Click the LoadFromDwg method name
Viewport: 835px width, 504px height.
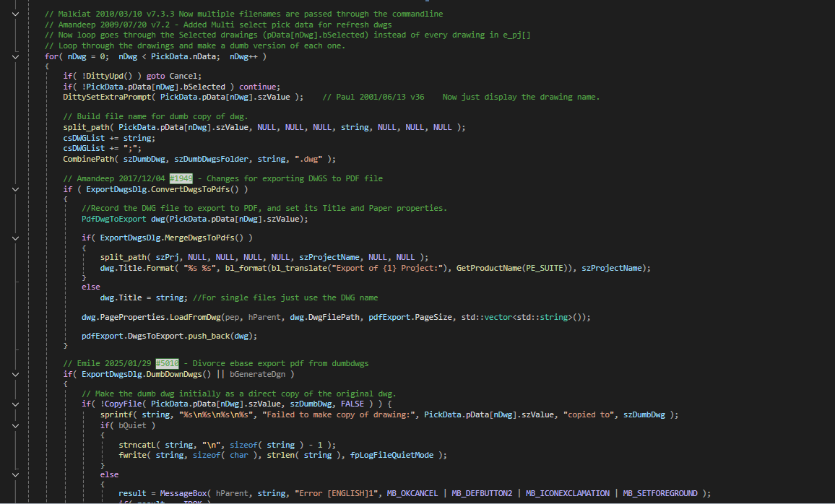tap(195, 317)
